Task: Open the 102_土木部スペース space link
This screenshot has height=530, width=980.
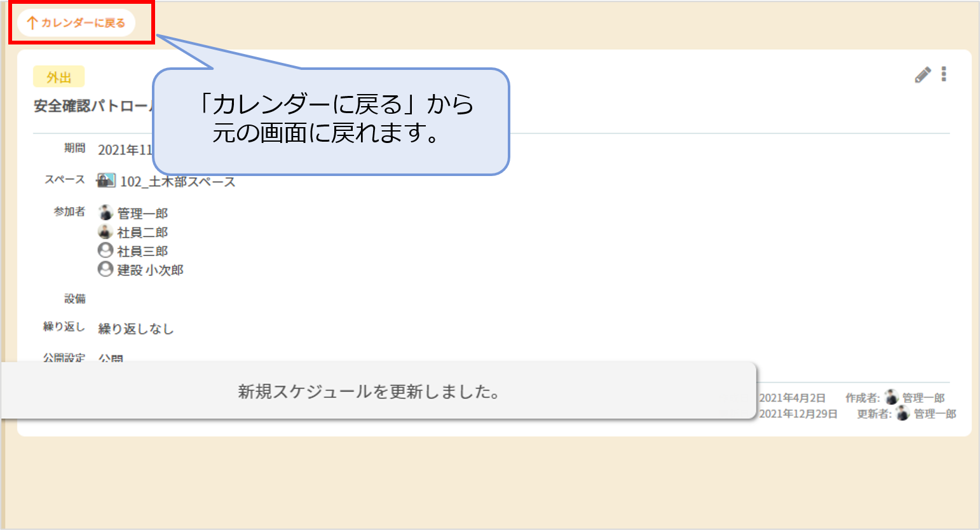Action: tap(178, 182)
